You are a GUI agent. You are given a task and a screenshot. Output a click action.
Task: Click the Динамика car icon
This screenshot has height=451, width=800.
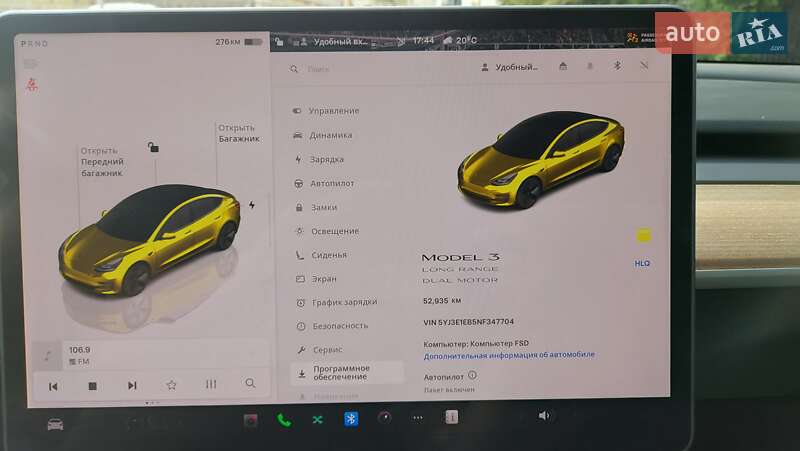coord(298,135)
